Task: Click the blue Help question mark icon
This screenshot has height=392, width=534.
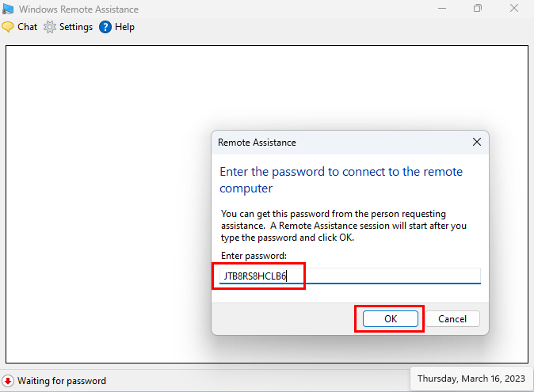Action: [105, 27]
